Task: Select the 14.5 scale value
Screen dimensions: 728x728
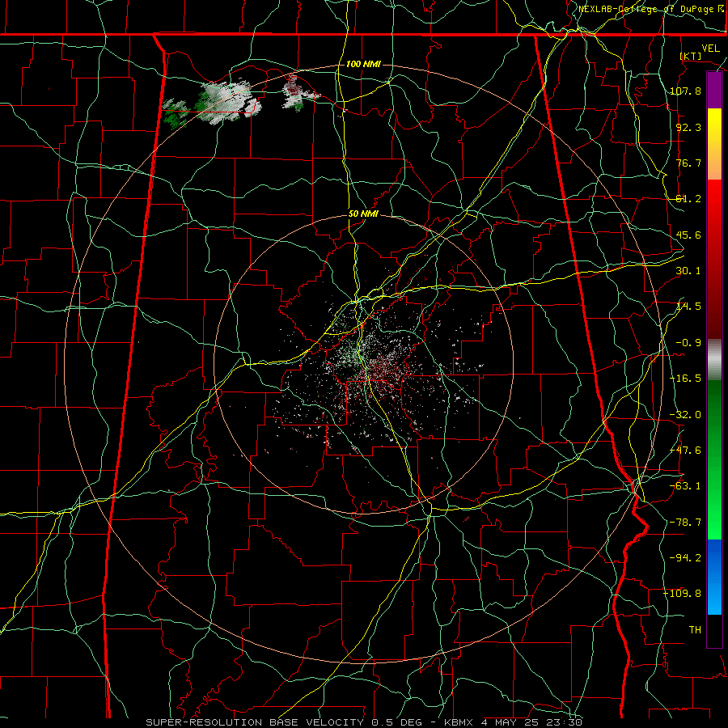Action: tap(688, 307)
